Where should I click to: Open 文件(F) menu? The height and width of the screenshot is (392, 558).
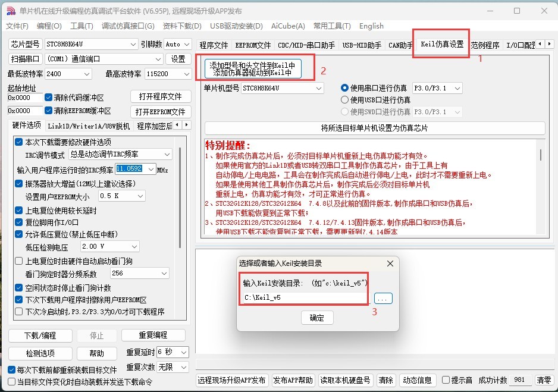coord(17,26)
